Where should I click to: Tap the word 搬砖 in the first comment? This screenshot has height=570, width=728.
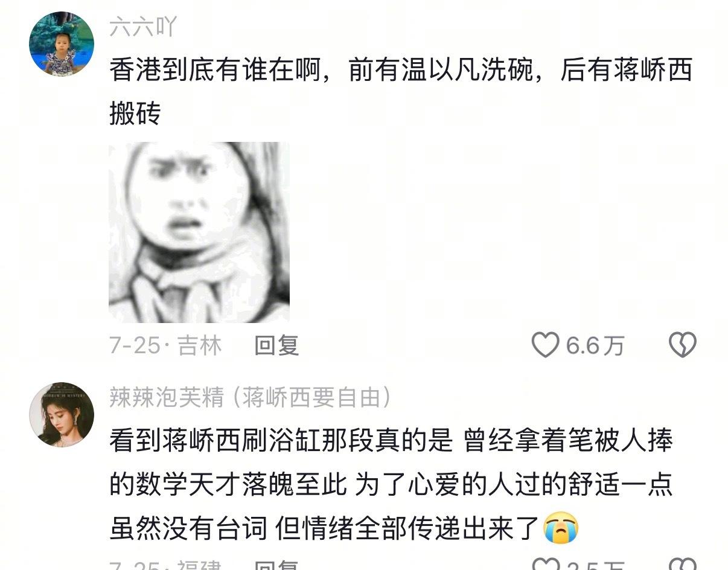135,112
